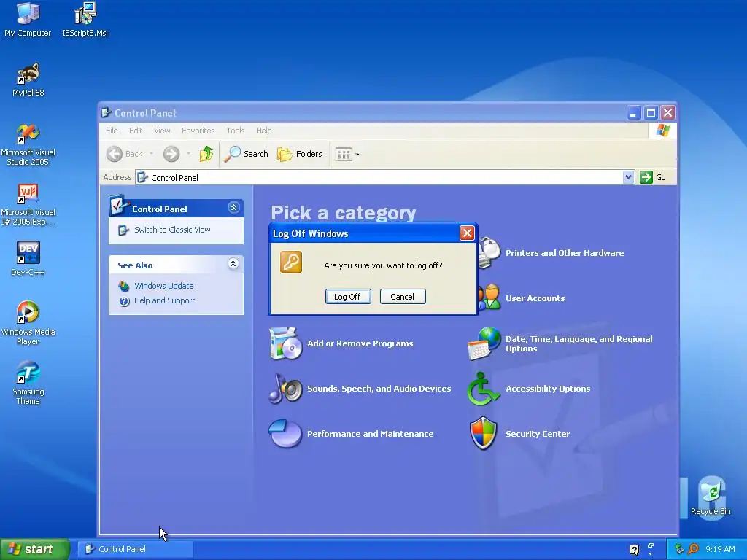The width and height of the screenshot is (747, 560).
Task: Click the key icon in Log Off dialog
Action: (x=291, y=262)
